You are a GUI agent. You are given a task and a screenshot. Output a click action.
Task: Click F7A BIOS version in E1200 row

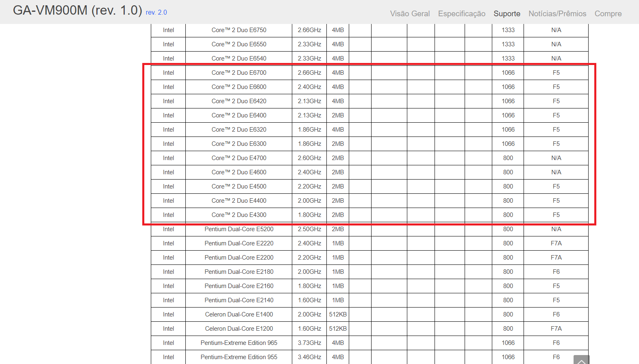pyautogui.click(x=556, y=329)
